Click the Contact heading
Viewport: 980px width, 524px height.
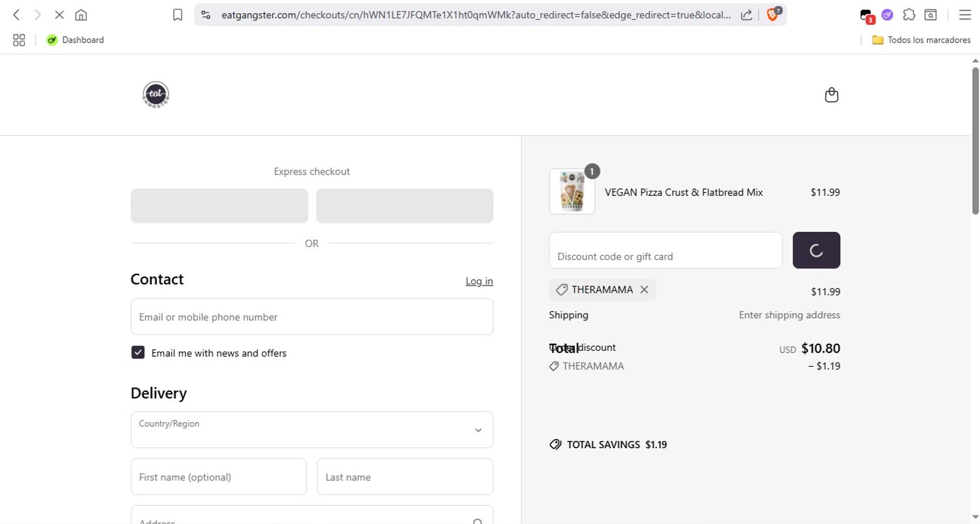coord(157,279)
